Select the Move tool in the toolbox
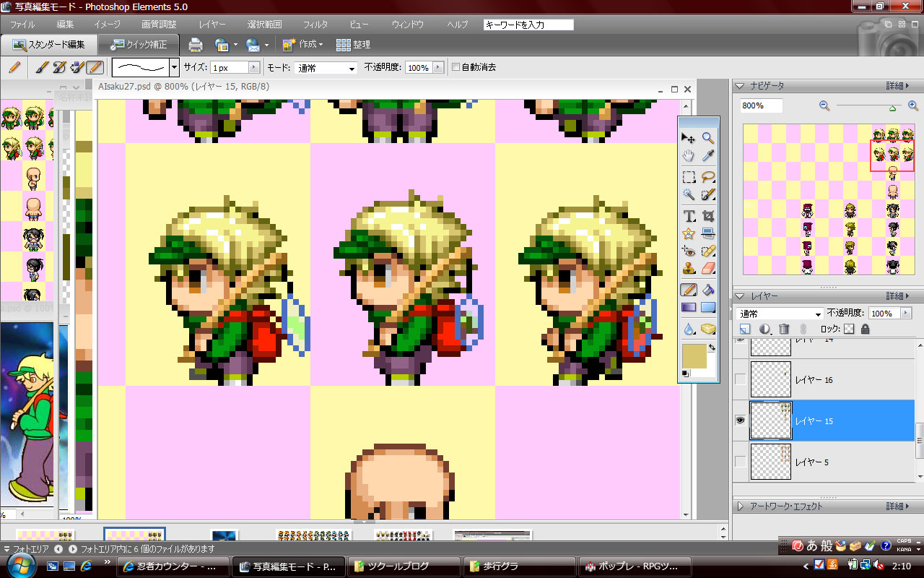The height and width of the screenshot is (578, 924). click(689, 138)
